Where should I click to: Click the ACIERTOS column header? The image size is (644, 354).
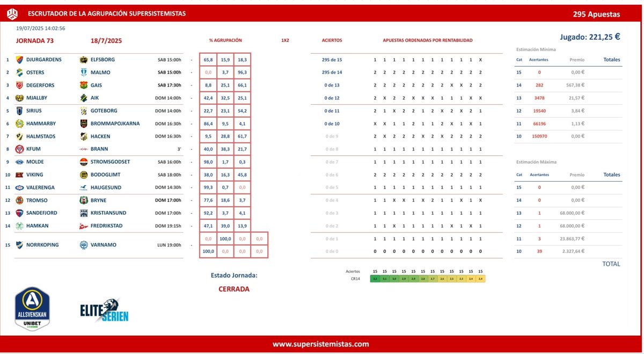tap(332, 40)
